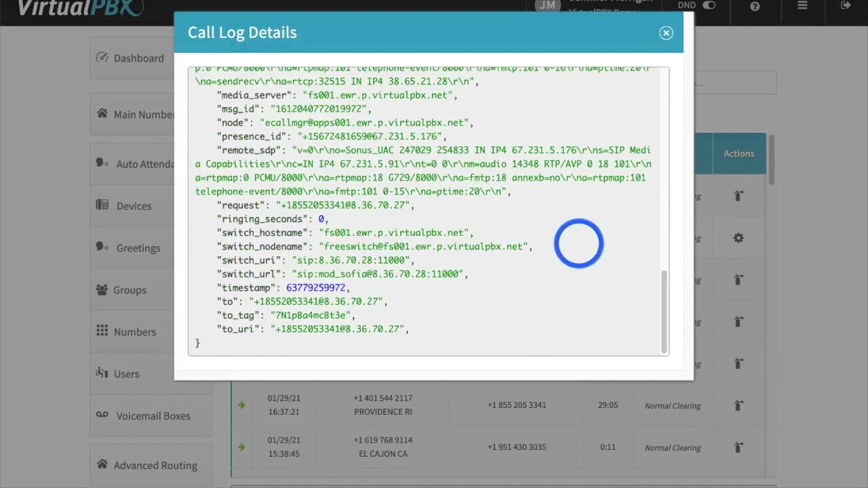
Task: Click the "+1 951 430 3035" dialed number
Action: point(516,447)
